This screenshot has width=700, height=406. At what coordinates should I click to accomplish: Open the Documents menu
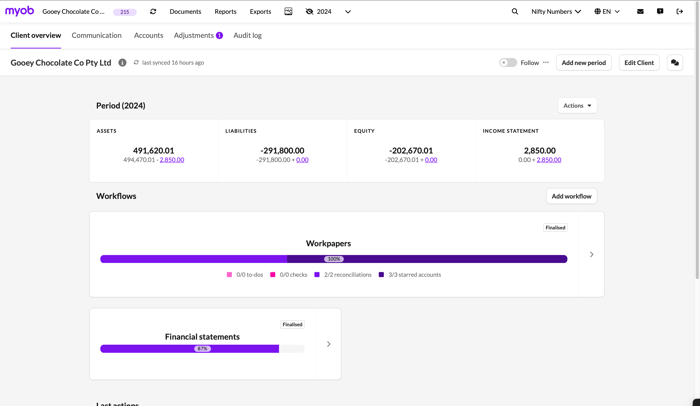tap(185, 12)
